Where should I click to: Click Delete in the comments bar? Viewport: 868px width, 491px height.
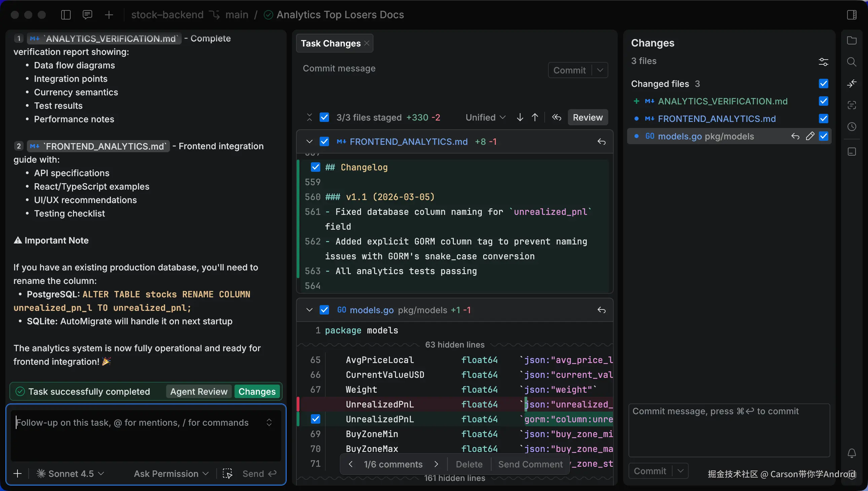pos(469,464)
